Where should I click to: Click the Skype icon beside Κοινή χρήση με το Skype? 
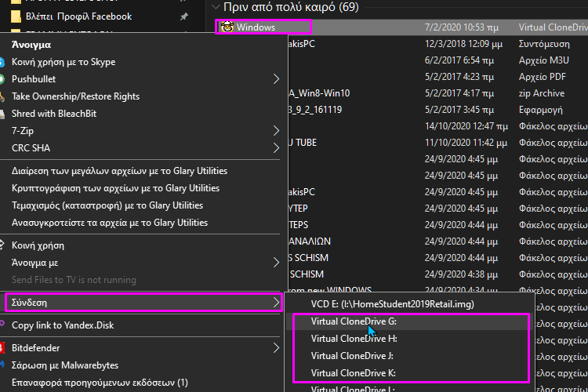[2, 62]
